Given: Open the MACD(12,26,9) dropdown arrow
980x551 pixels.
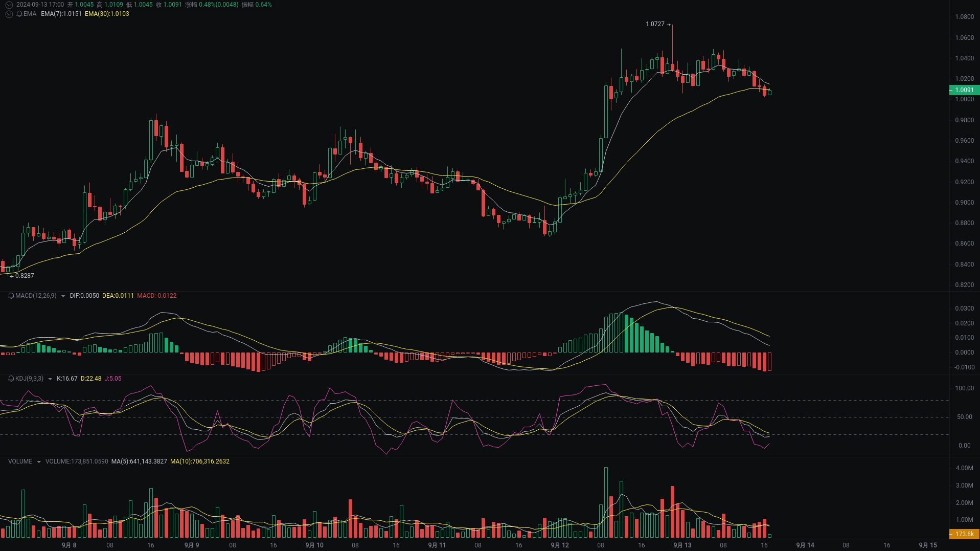Looking at the screenshot, I should point(62,296).
